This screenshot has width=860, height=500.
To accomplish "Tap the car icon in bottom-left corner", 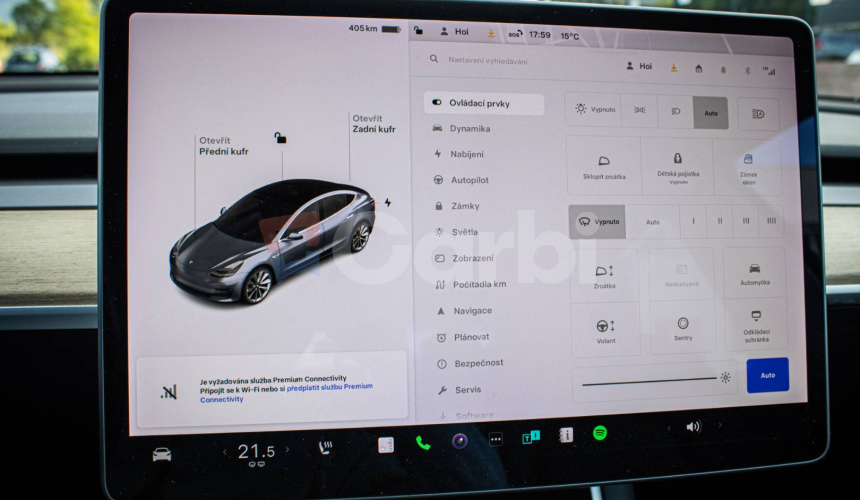I will [161, 454].
